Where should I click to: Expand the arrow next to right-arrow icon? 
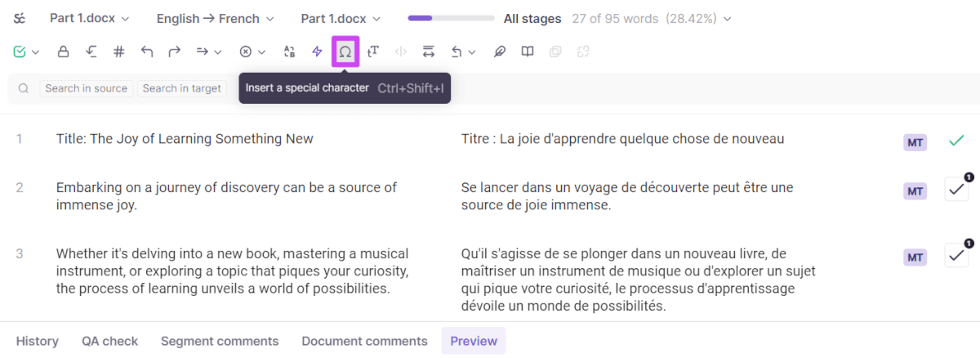click(218, 52)
